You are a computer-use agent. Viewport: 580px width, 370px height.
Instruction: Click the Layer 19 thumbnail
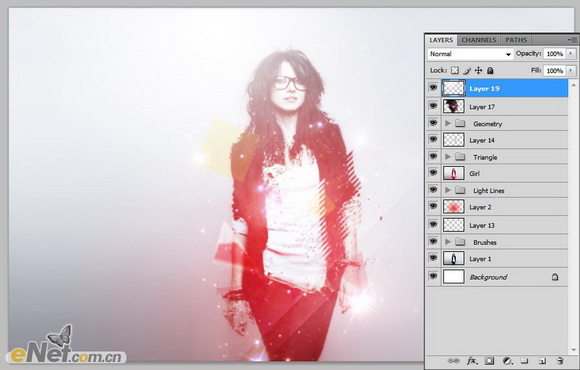click(x=453, y=88)
